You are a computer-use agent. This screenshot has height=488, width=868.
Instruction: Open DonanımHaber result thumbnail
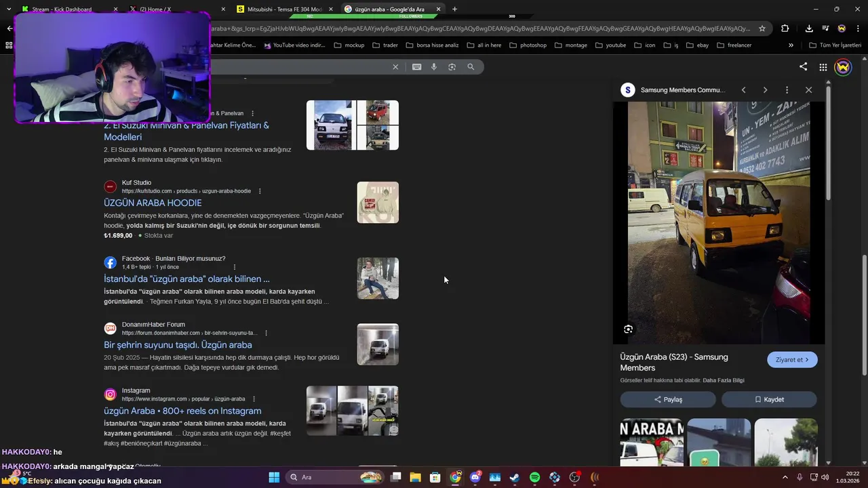[x=378, y=344]
